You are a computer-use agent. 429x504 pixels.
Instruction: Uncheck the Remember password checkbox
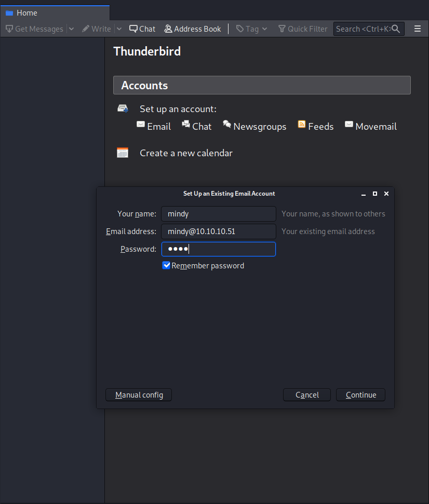pos(166,266)
